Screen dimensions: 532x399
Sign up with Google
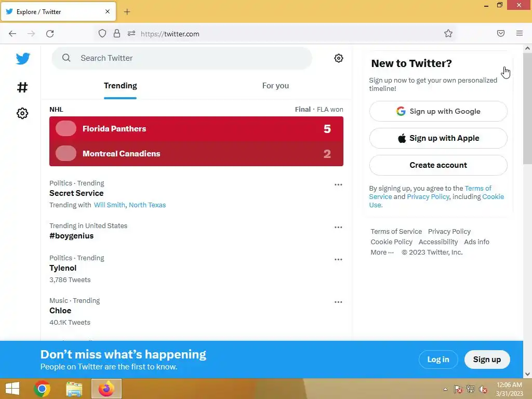click(x=438, y=111)
